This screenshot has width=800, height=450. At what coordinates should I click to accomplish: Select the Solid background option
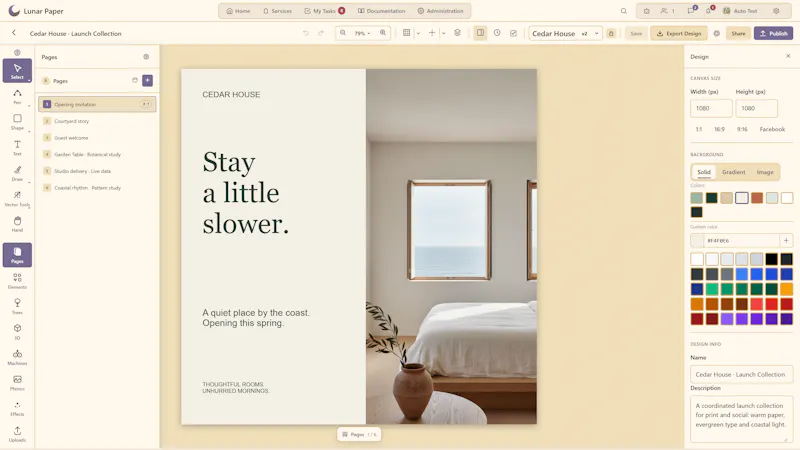(704, 172)
